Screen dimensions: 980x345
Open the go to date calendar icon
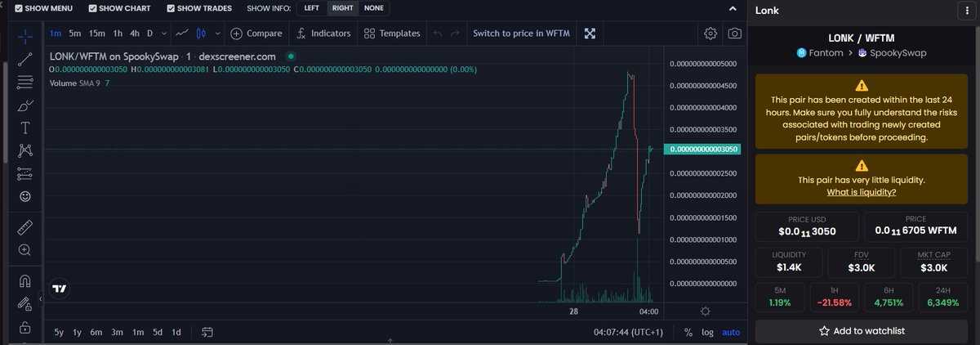[x=207, y=332]
